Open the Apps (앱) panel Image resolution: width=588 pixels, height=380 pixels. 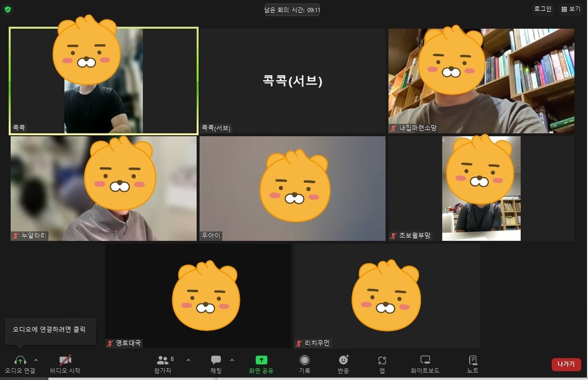coord(382,364)
